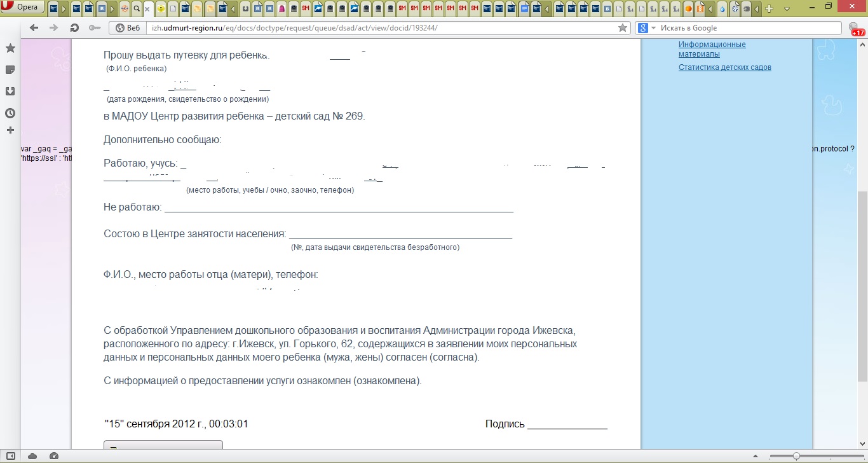The width and height of the screenshot is (868, 463).
Task: Open a new tab with plus button
Action: pyautogui.click(x=769, y=9)
